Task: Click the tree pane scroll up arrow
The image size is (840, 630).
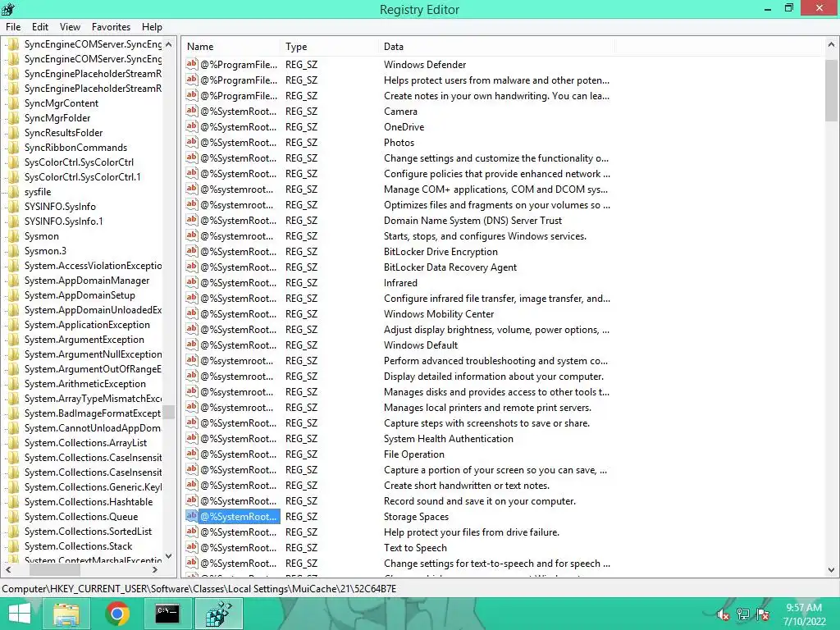Action: [x=169, y=44]
